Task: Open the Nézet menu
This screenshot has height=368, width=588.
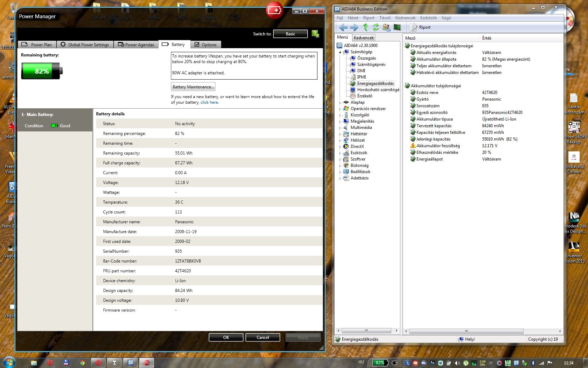Action: pyautogui.click(x=353, y=18)
